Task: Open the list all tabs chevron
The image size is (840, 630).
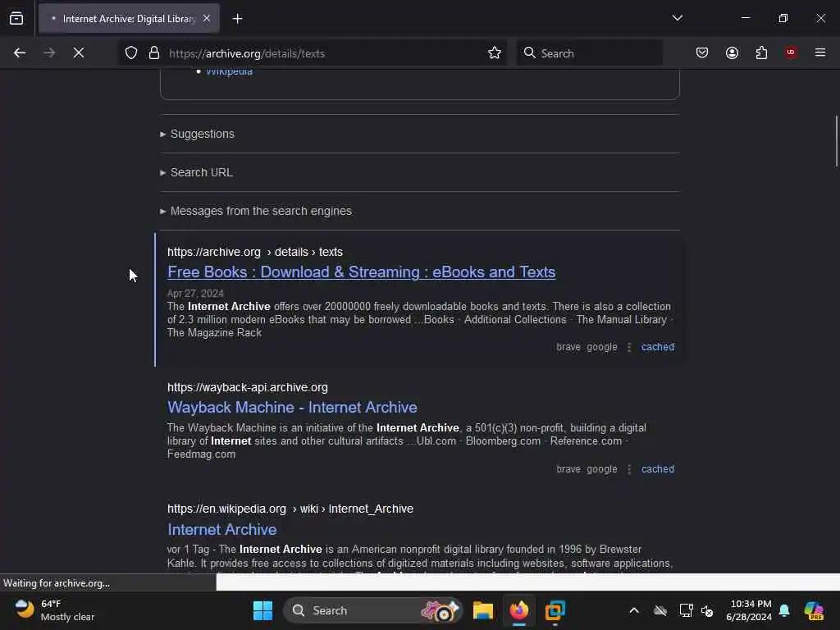Action: [x=677, y=18]
